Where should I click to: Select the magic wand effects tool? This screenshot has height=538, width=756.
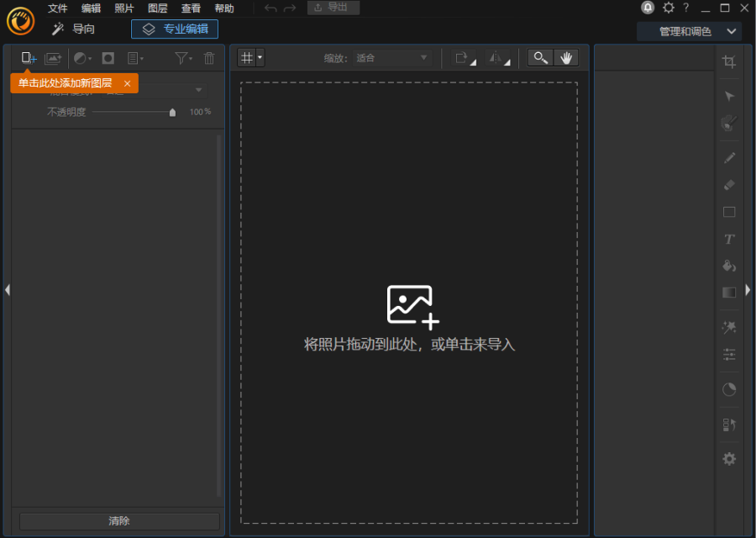tap(729, 328)
